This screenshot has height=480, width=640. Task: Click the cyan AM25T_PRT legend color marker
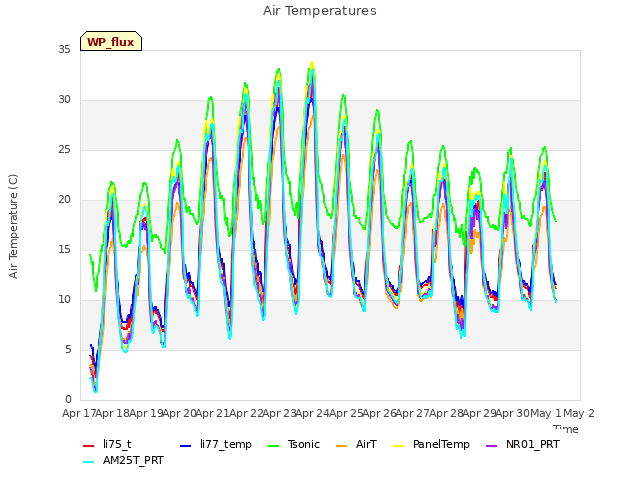(89, 462)
